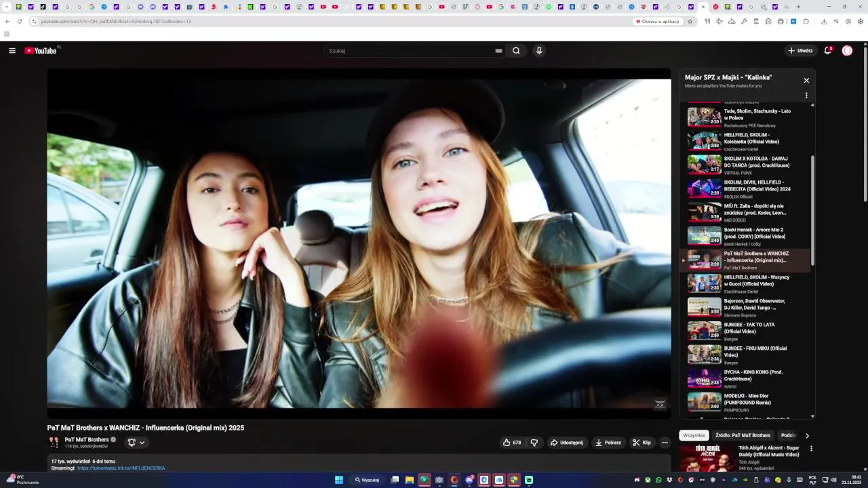Like the video with thumbs up
The image size is (868, 488).
pos(512,443)
